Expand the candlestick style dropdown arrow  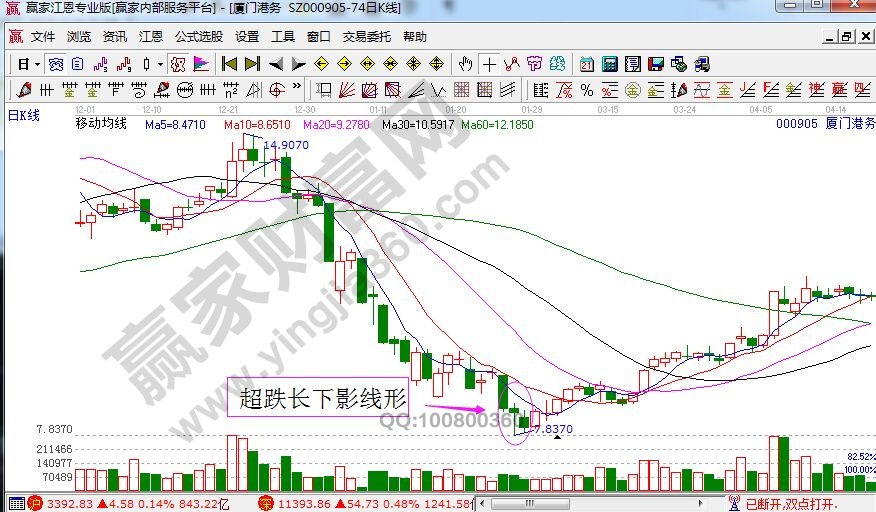click(x=160, y=64)
